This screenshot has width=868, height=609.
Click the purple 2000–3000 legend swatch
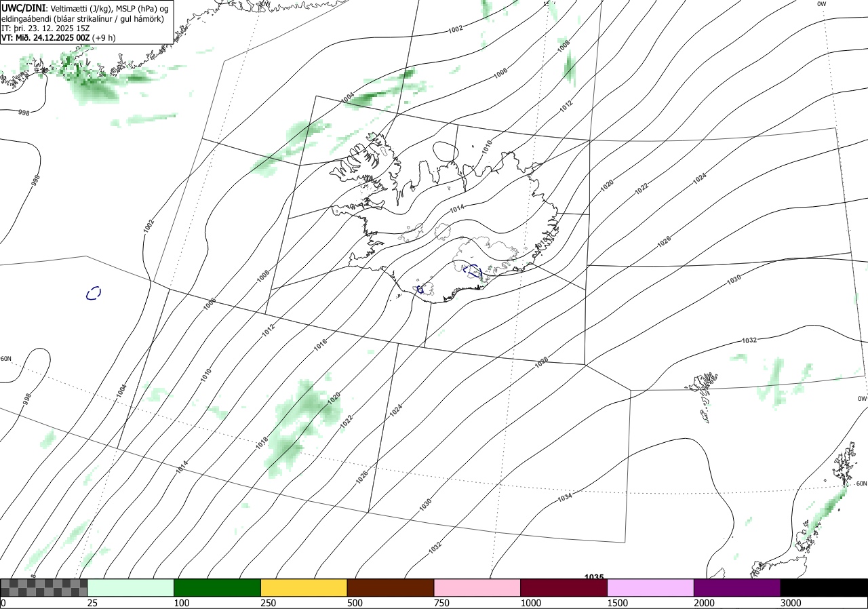click(737, 587)
